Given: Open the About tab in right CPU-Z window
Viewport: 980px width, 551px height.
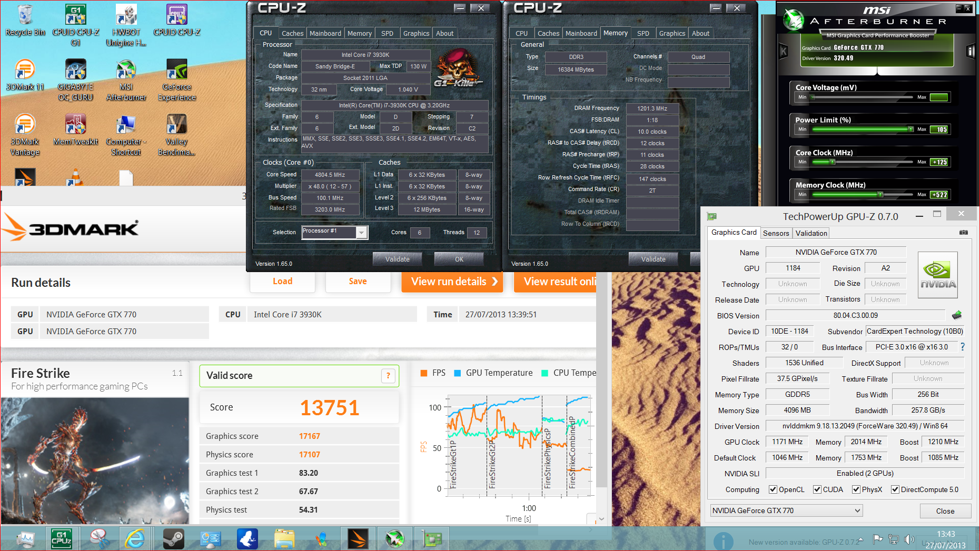Looking at the screenshot, I should coord(700,33).
